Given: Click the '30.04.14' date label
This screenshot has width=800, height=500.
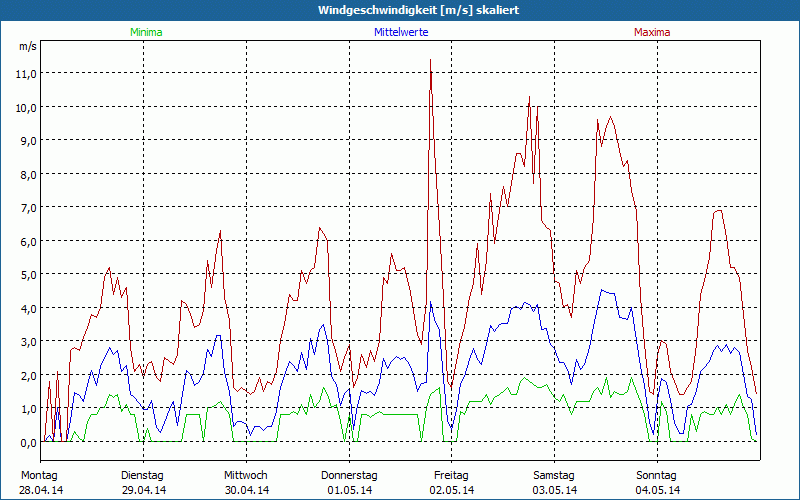Looking at the screenshot, I should (247, 490).
